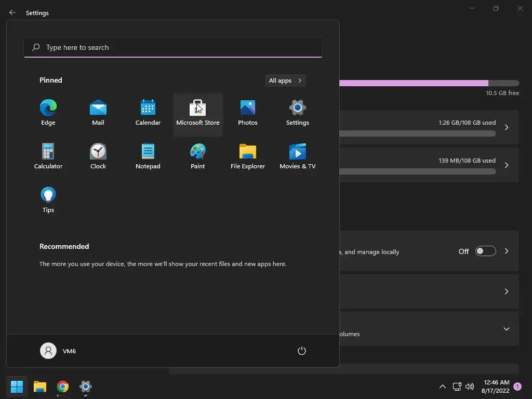Viewport: 532px width, 399px height.
Task: Open the notification badge in tray
Action: 517,387
